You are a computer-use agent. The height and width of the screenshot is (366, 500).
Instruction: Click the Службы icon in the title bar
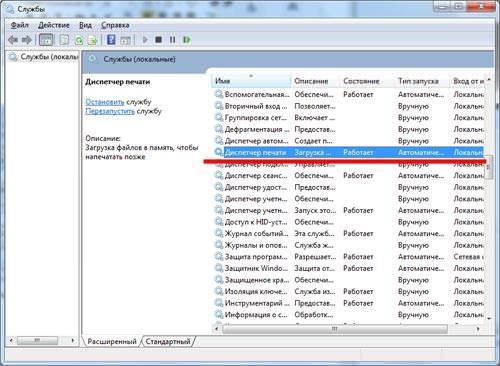(x=9, y=10)
